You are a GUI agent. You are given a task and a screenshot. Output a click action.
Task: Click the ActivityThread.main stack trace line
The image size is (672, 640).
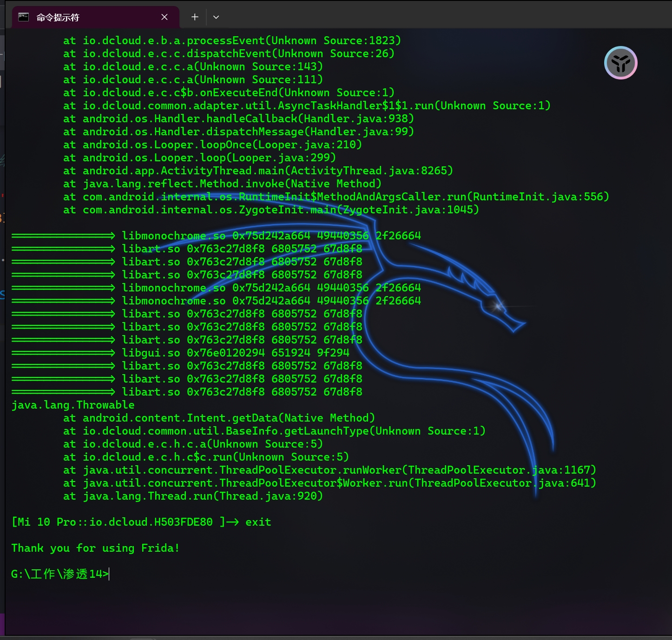(258, 171)
